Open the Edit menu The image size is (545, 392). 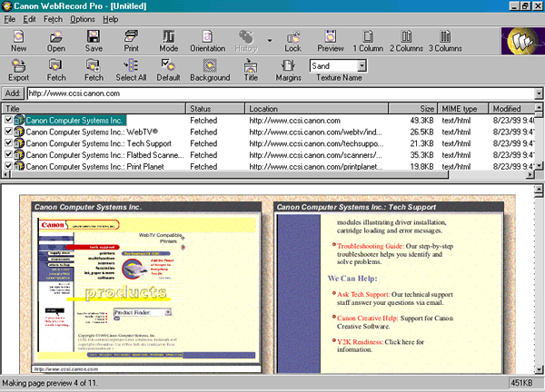click(29, 19)
